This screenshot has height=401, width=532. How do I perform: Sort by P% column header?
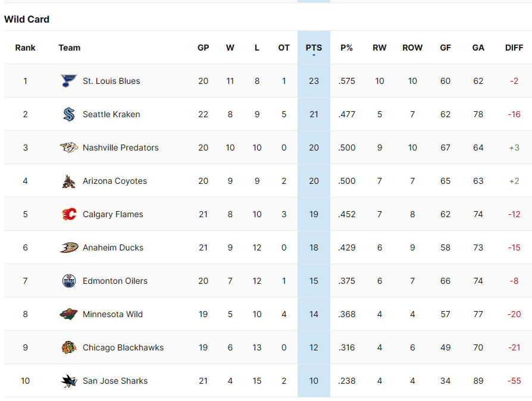tap(346, 48)
